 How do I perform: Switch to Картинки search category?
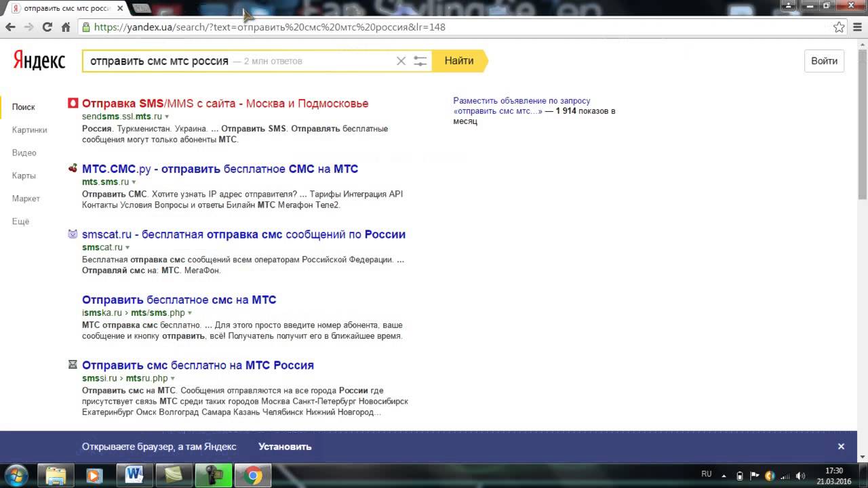pos(30,130)
